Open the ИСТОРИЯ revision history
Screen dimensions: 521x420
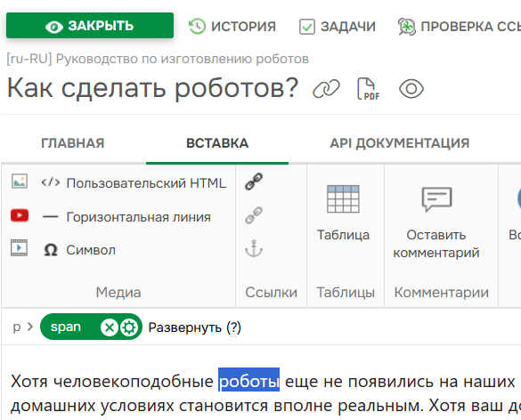[x=232, y=27]
